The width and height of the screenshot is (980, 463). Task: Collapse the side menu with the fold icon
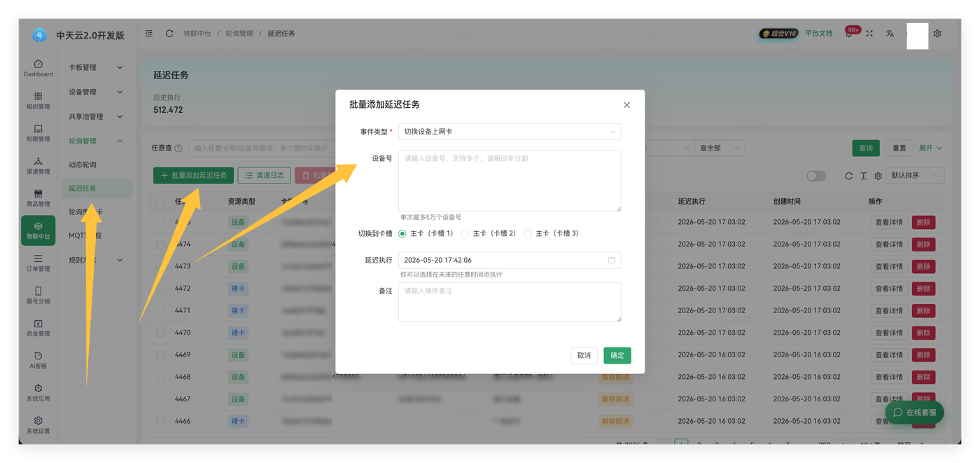tap(149, 34)
